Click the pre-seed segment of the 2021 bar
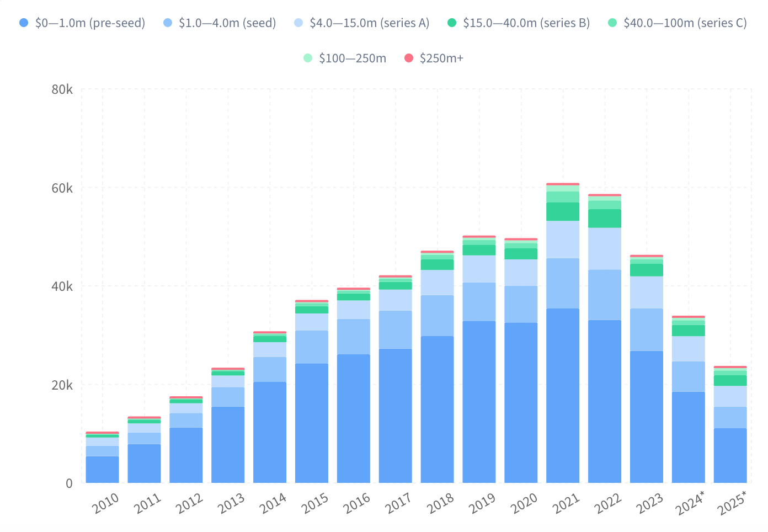Viewport: 768px width, 532px height. pyautogui.click(x=563, y=395)
